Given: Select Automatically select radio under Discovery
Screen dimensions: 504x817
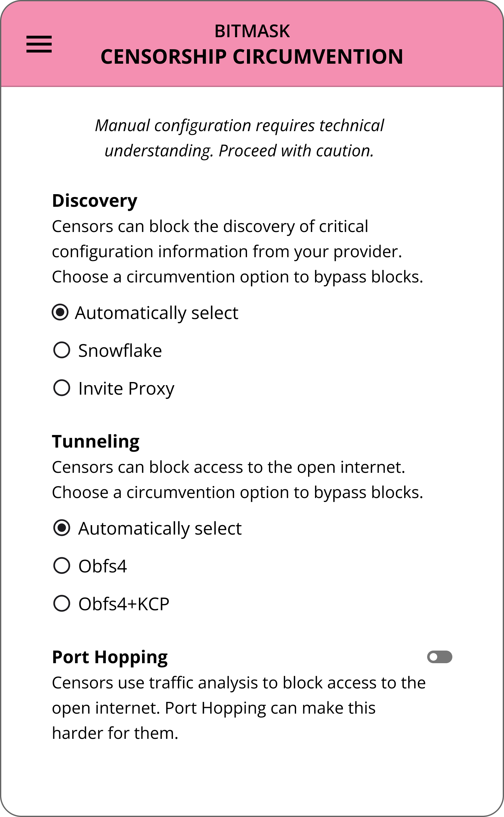Looking at the screenshot, I should [x=60, y=312].
